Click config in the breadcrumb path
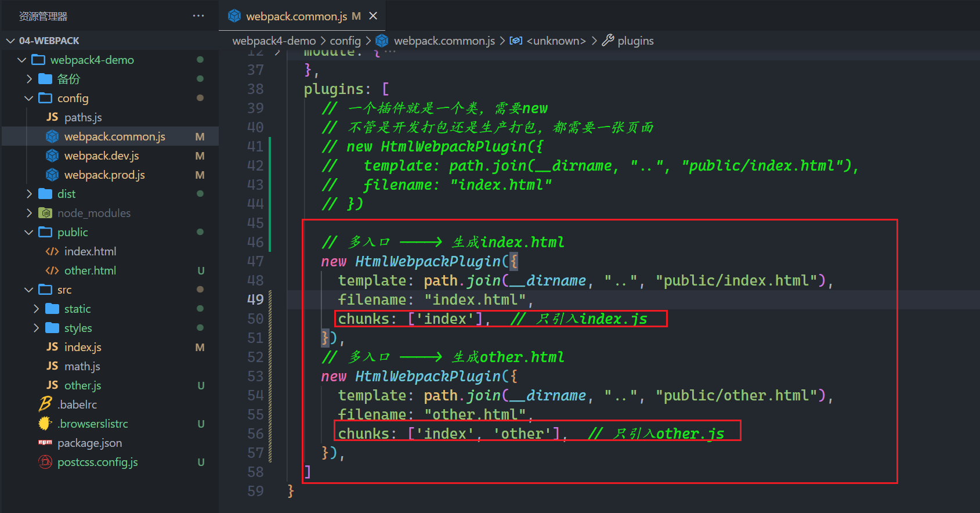The width and height of the screenshot is (980, 513). click(345, 41)
